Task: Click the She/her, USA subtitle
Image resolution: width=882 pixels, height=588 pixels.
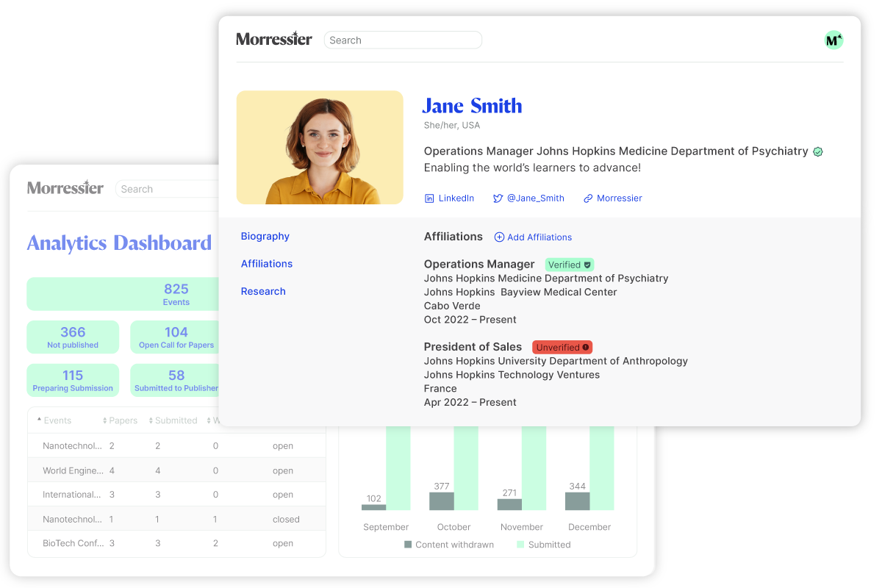Action: [x=452, y=126]
